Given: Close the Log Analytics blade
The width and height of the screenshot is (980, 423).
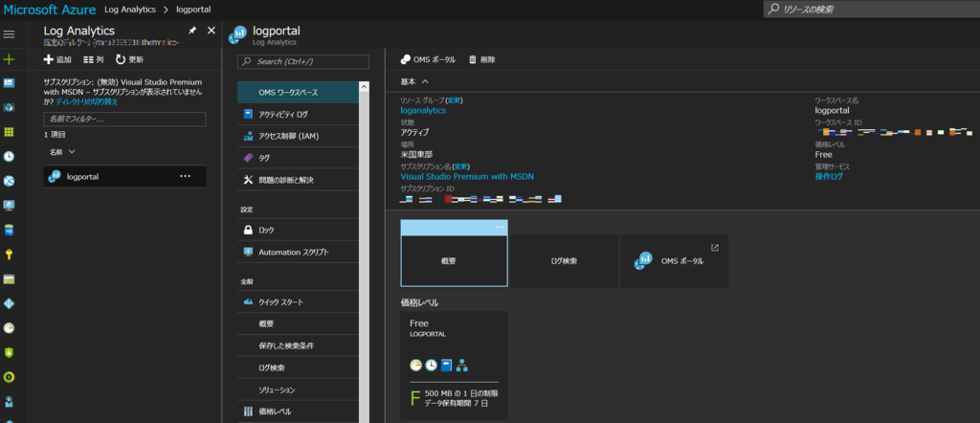Looking at the screenshot, I should tap(212, 31).
